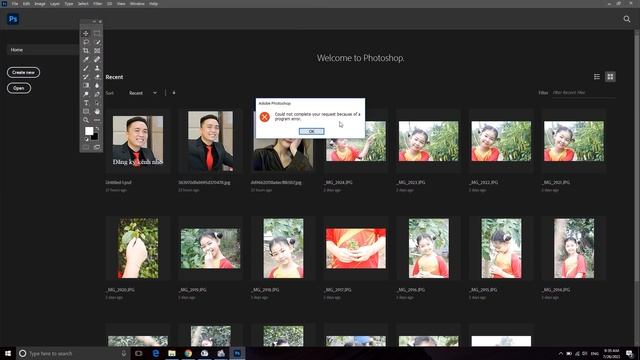Select the Path Selection tool
The image size is (640, 360).
coord(97,103)
